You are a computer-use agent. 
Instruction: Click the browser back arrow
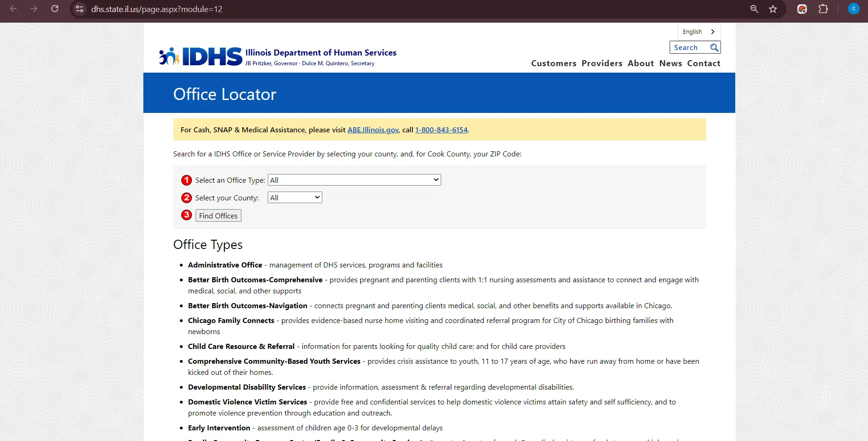click(x=13, y=9)
